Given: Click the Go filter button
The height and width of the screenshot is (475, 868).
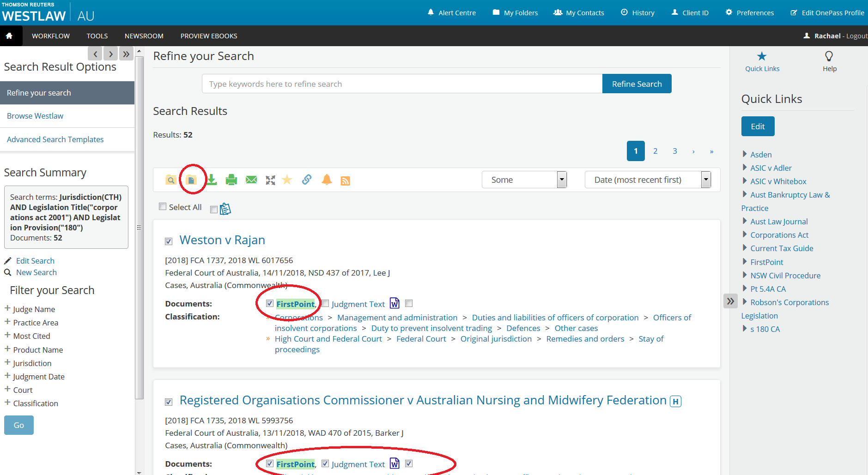Looking at the screenshot, I should [x=19, y=425].
